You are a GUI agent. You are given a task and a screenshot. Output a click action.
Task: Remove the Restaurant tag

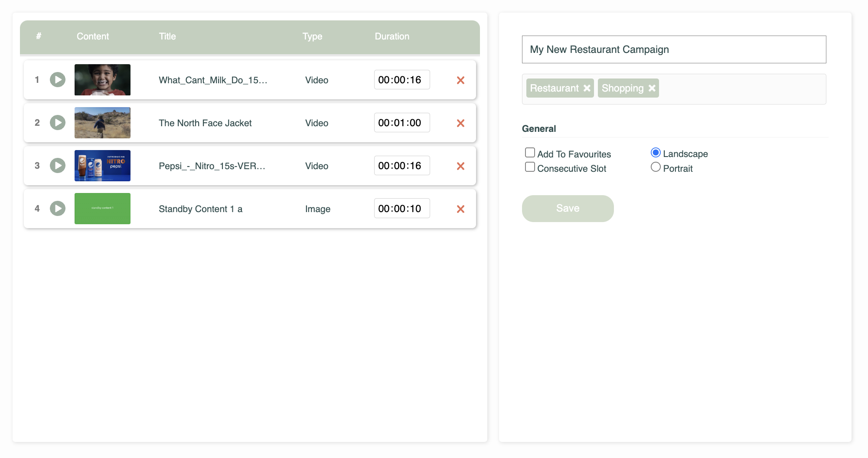click(587, 88)
